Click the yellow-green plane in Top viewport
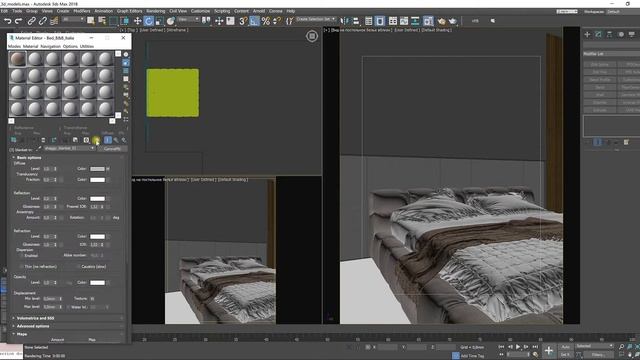 click(173, 93)
